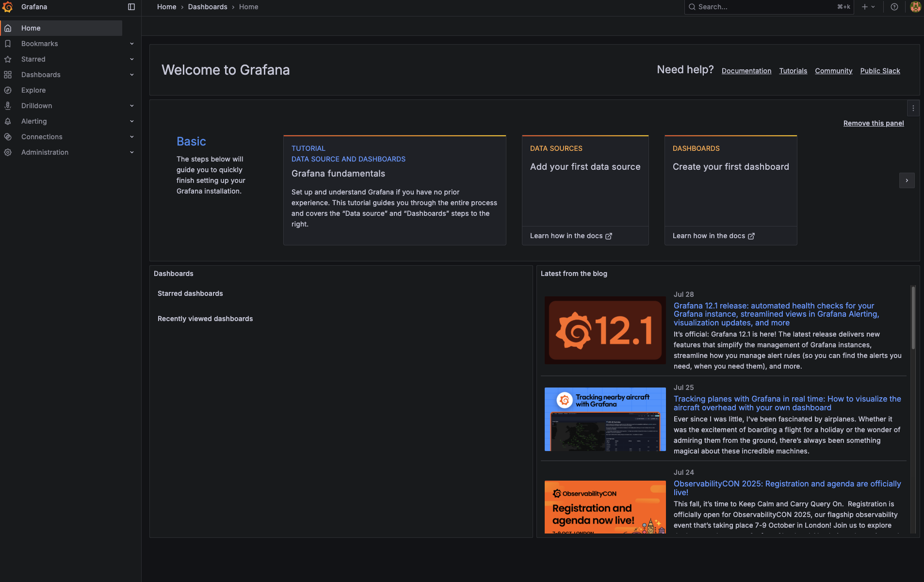The height and width of the screenshot is (582, 924).
Task: Click the Grafana logo icon
Action: [8, 7]
